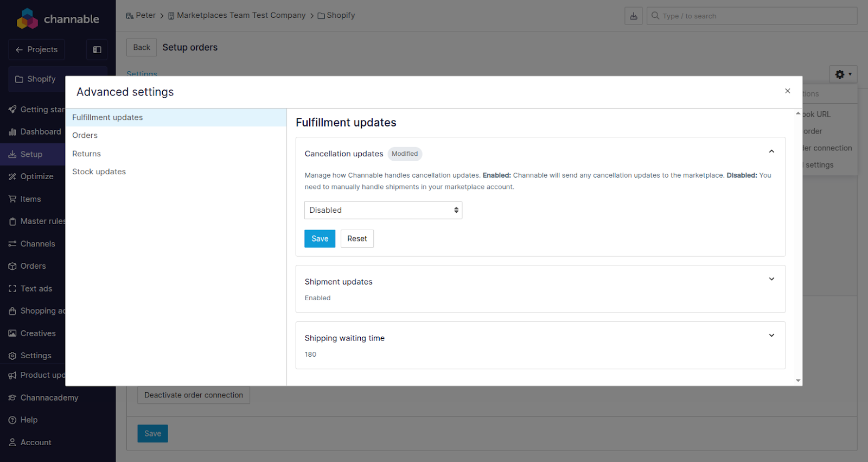Open Channels in the sidebar

click(x=37, y=244)
